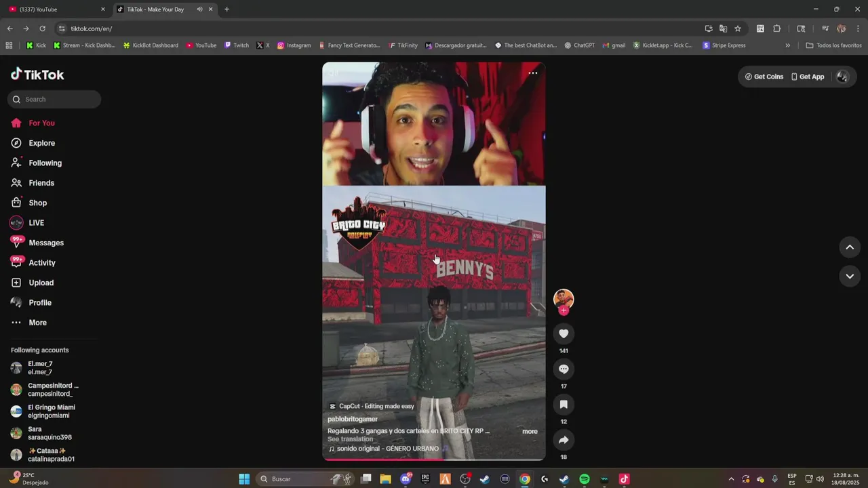Image resolution: width=868 pixels, height=488 pixels.
Task: Open the pablobritogamer username link
Action: tap(353, 419)
